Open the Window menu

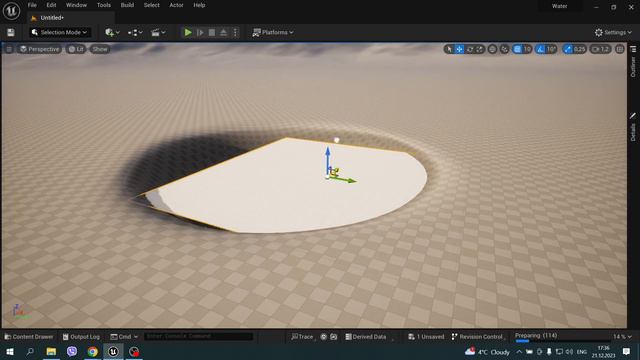point(76,5)
